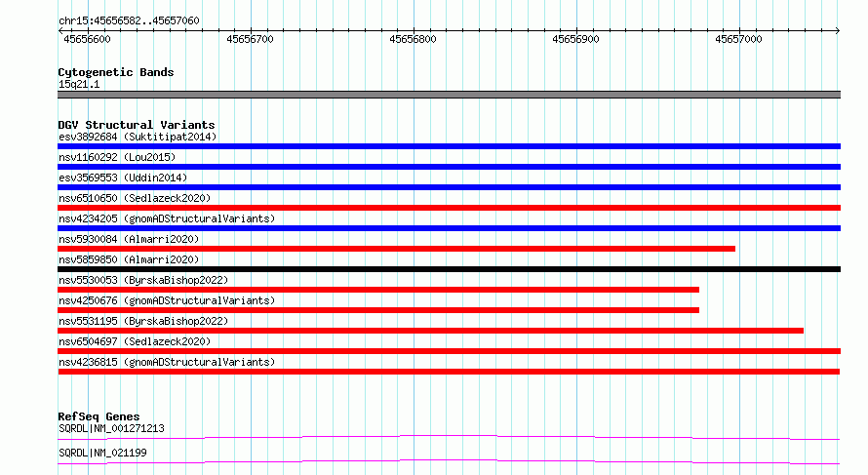This screenshot has width=868, height=475.
Task: Select the red bar for nsv5531195
Action: (431, 331)
